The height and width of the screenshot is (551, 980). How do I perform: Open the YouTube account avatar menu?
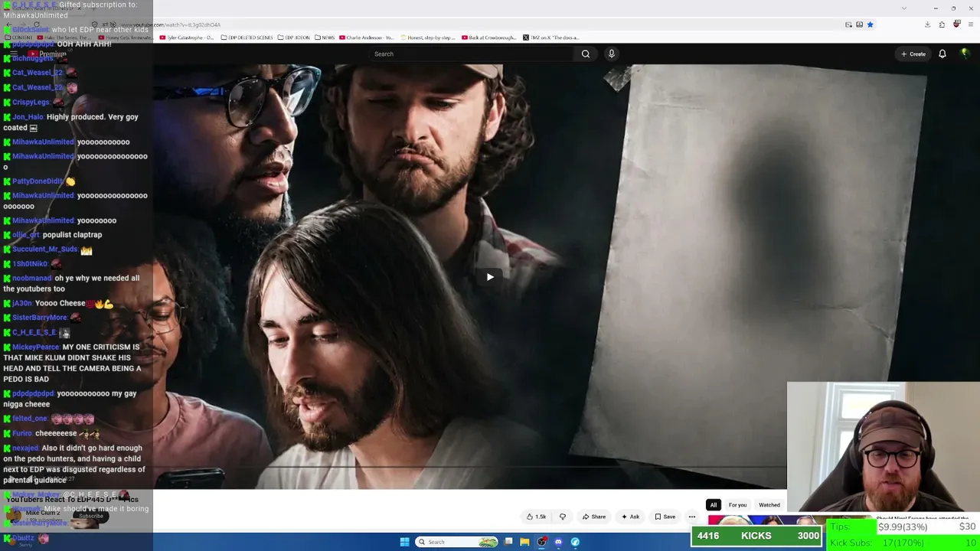(965, 54)
